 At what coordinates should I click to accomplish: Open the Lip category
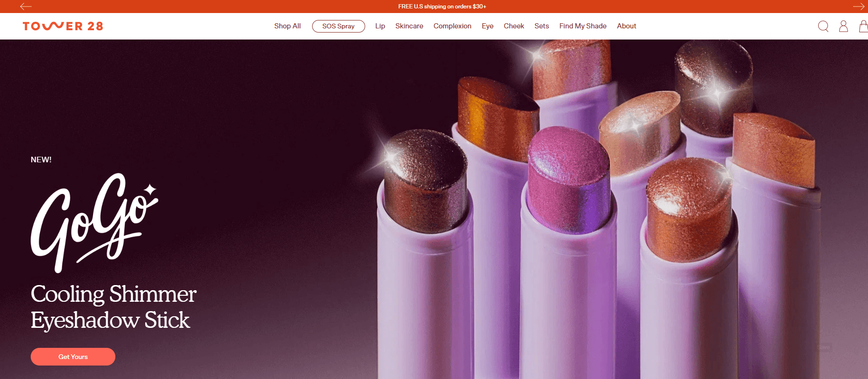[380, 26]
